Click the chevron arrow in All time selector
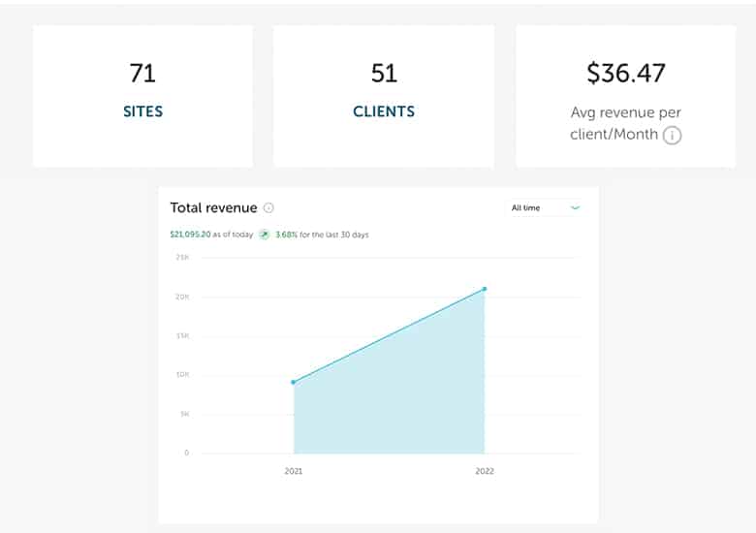Image resolution: width=756 pixels, height=533 pixels. [575, 207]
